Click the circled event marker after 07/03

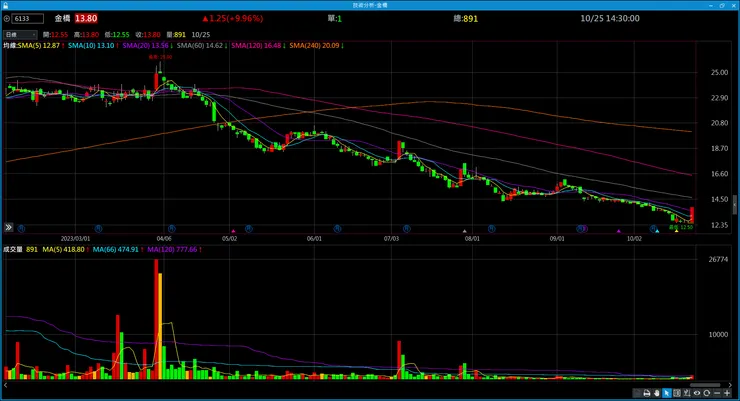(x=406, y=228)
